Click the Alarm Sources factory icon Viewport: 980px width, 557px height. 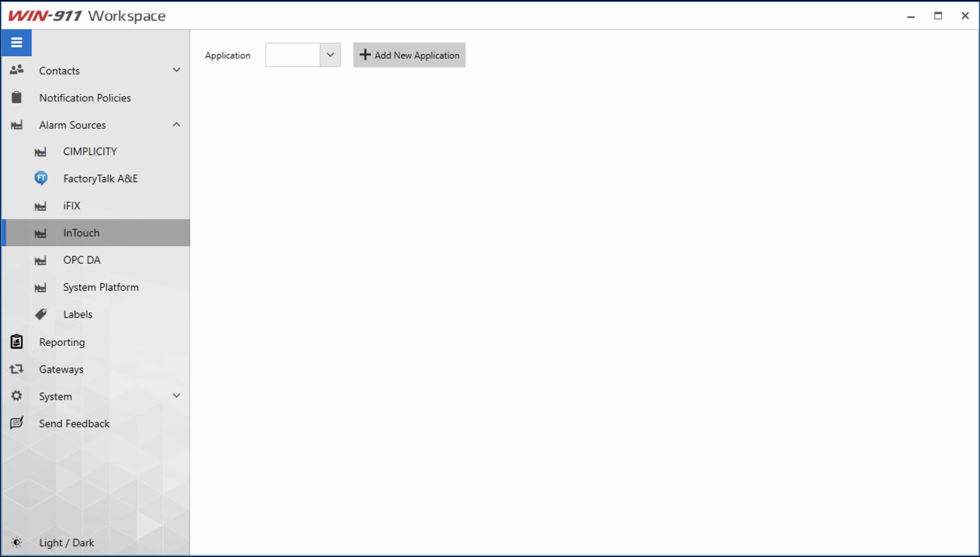[16, 125]
